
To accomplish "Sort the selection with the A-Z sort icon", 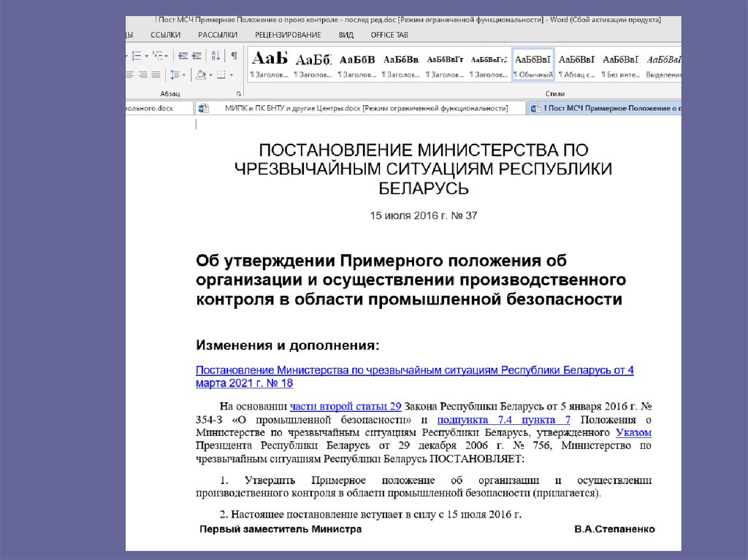I will 216,56.
